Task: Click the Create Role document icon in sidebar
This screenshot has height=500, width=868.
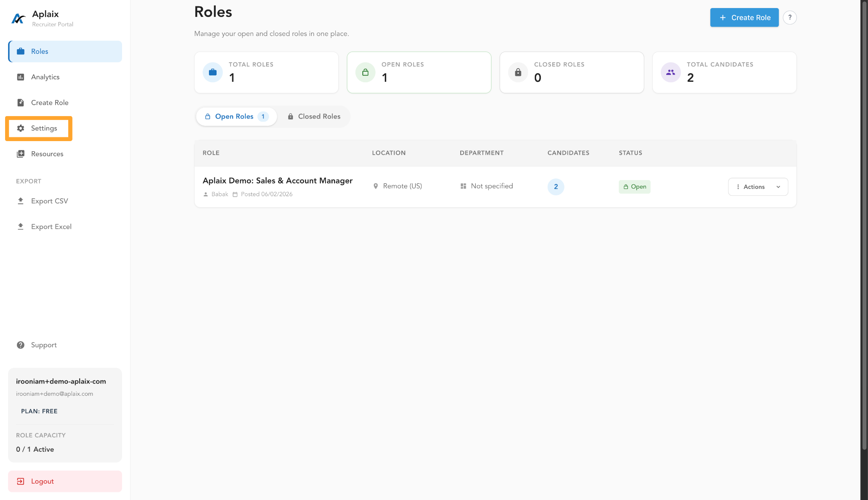Action: coord(20,103)
